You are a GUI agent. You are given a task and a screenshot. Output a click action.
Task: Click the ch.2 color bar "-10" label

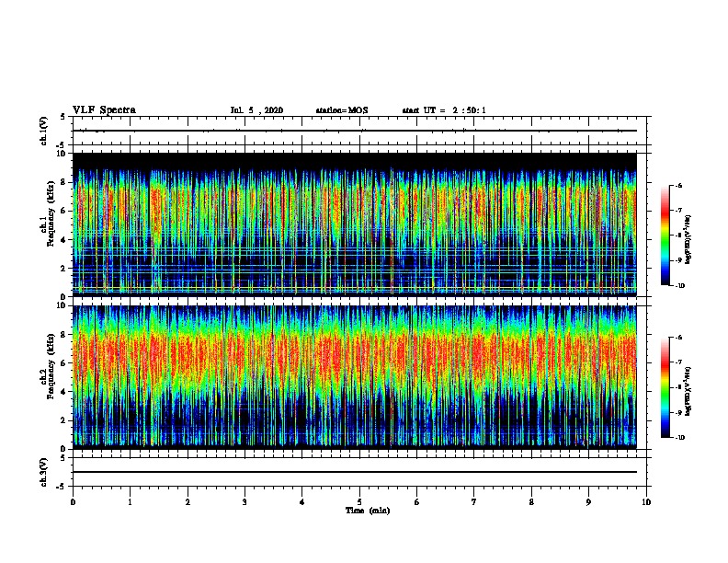pyautogui.click(x=680, y=437)
